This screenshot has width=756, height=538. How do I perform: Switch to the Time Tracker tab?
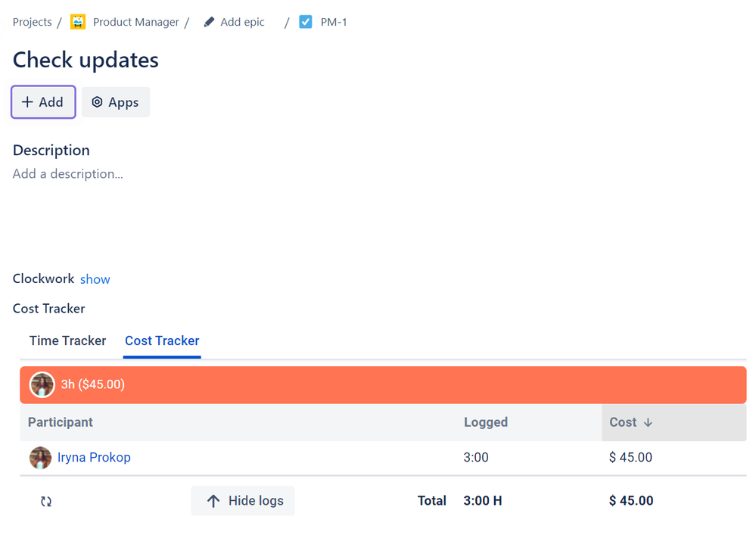pos(68,341)
